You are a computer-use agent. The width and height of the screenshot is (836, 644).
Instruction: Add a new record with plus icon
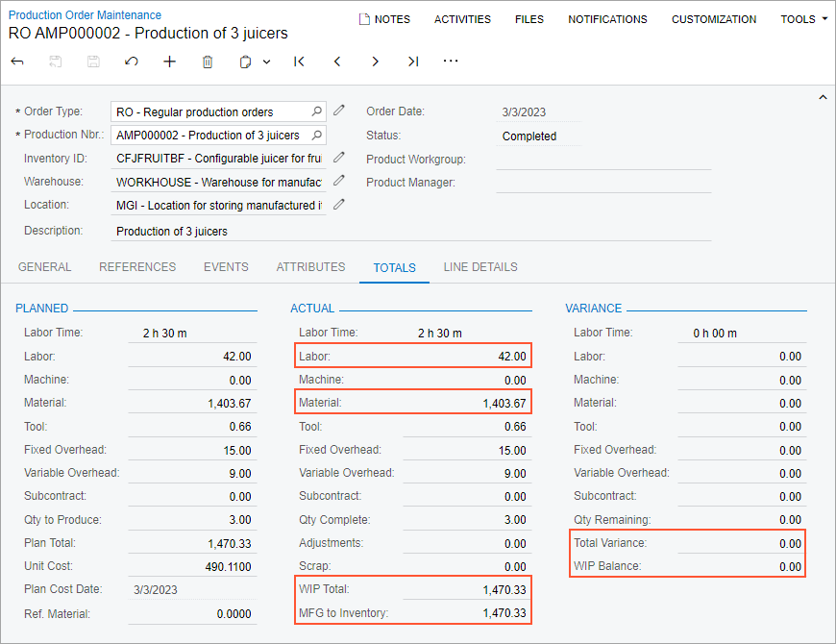pyautogui.click(x=169, y=62)
